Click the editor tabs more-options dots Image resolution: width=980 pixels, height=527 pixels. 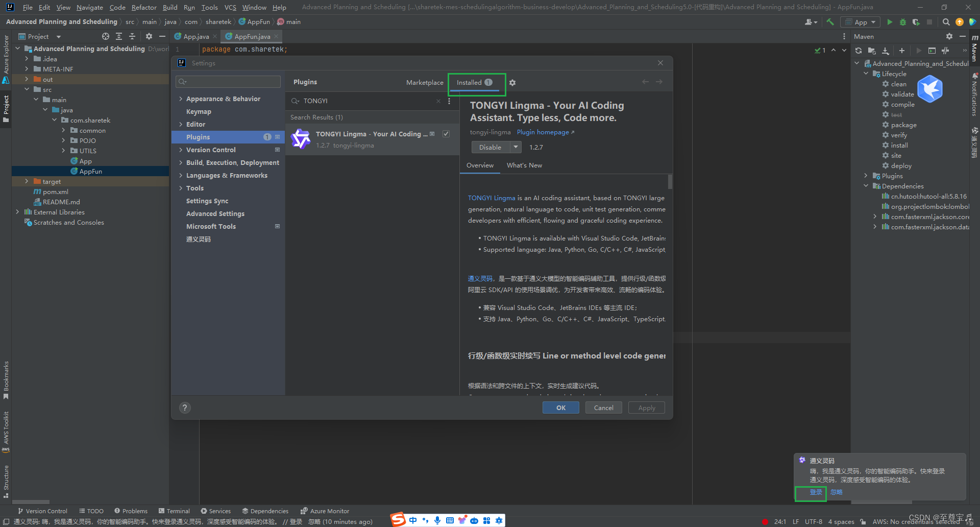tap(844, 36)
